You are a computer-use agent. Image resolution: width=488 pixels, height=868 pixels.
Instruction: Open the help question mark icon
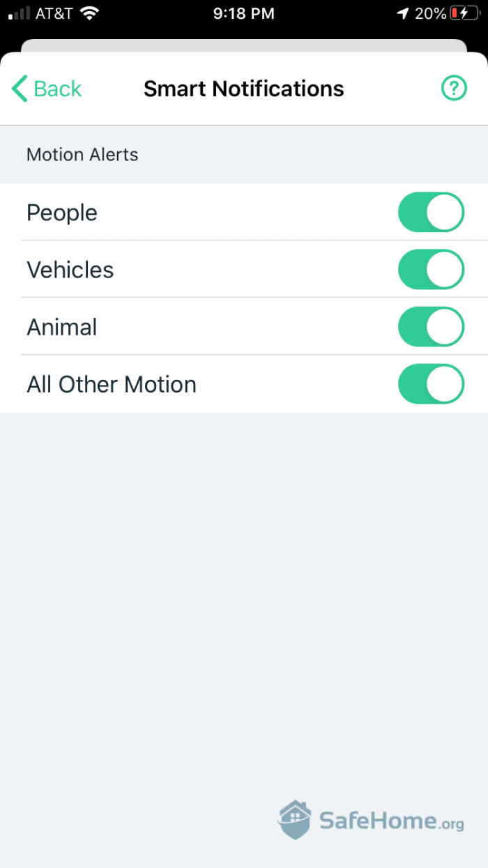click(454, 89)
